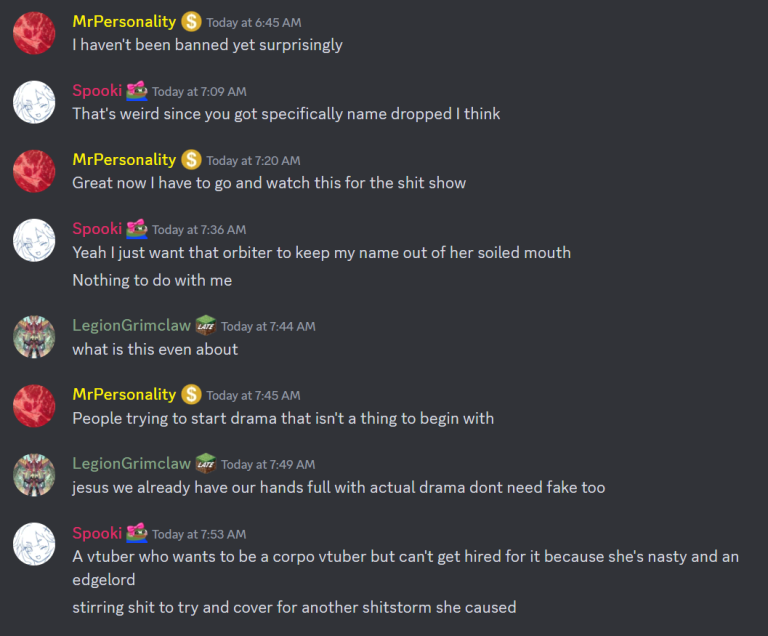768x636 pixels.
Task: Open Spooki's avatar on the 7:53 AM message
Action: (34, 544)
